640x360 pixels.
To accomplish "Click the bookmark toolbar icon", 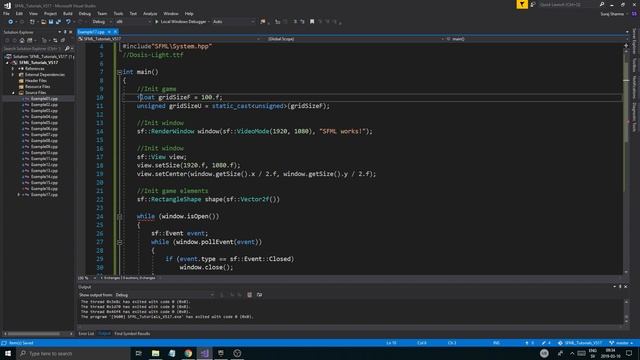I will [x=312, y=22].
